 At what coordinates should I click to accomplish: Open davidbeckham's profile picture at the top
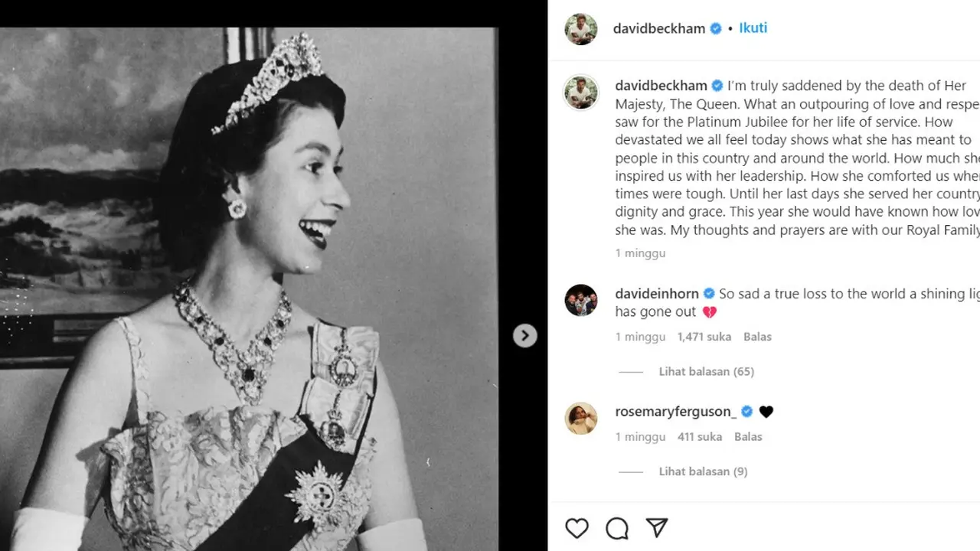point(580,28)
